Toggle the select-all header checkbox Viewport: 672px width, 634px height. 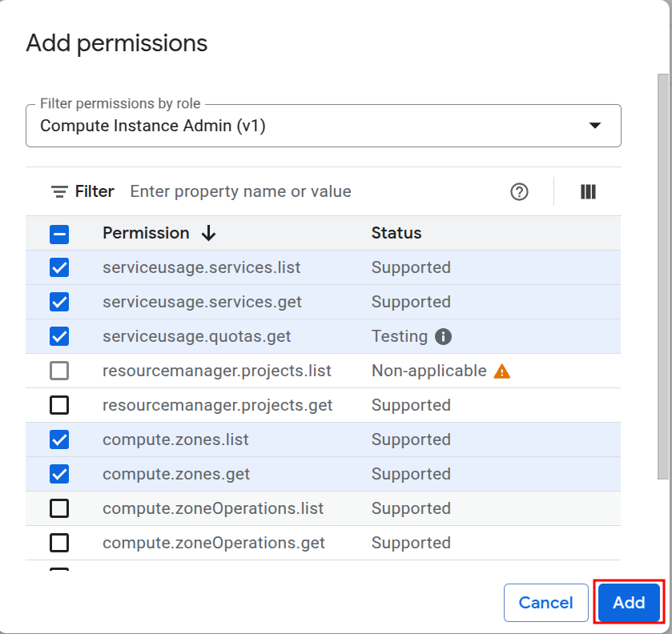point(59,235)
